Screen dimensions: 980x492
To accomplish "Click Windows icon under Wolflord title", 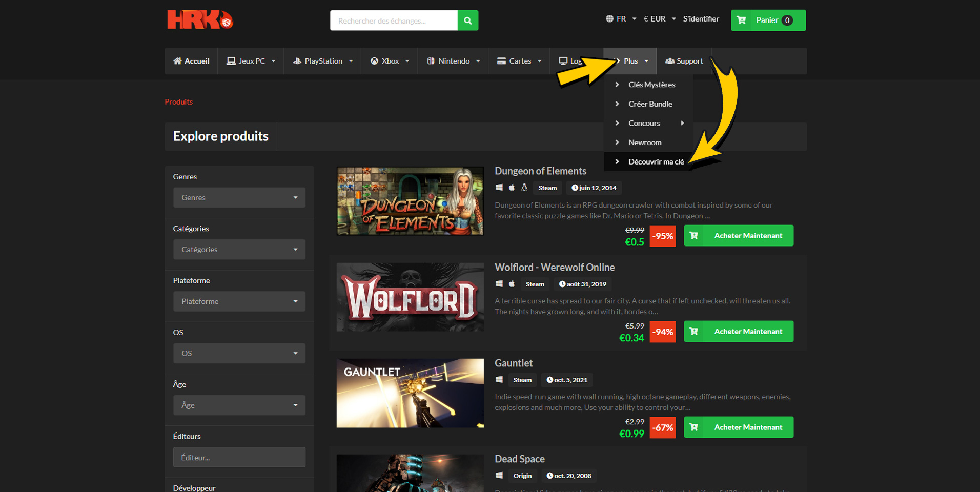I will (499, 284).
